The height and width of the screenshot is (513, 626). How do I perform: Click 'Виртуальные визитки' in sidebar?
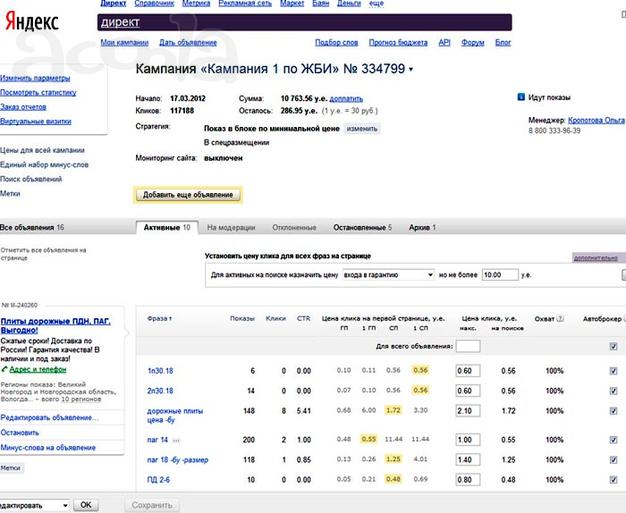point(36,121)
